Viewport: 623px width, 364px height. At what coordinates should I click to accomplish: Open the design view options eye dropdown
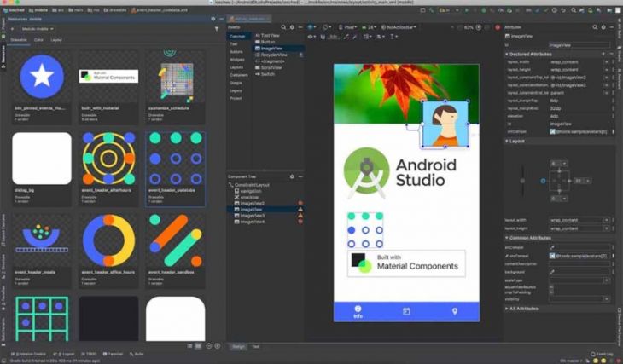pos(311,37)
